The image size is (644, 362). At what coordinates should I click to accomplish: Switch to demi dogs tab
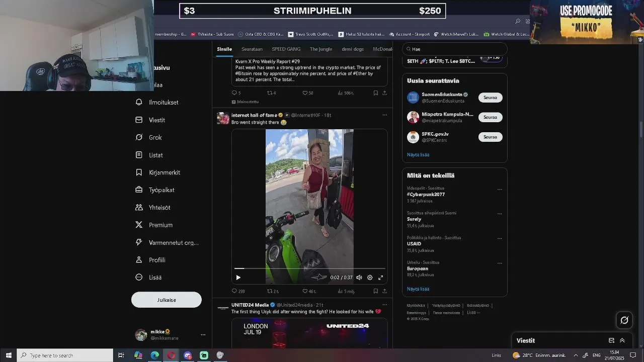coord(353,49)
